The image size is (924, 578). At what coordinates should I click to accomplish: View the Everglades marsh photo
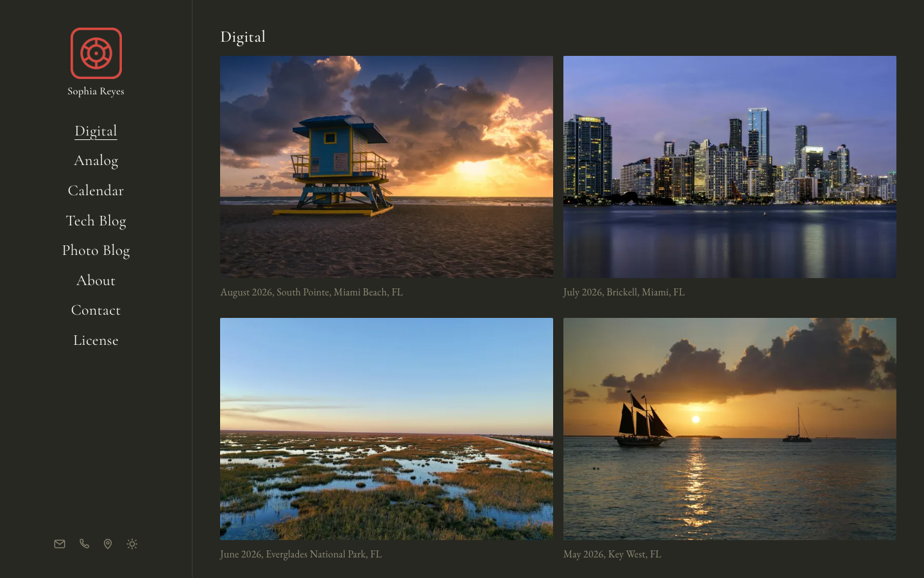[x=386, y=429]
